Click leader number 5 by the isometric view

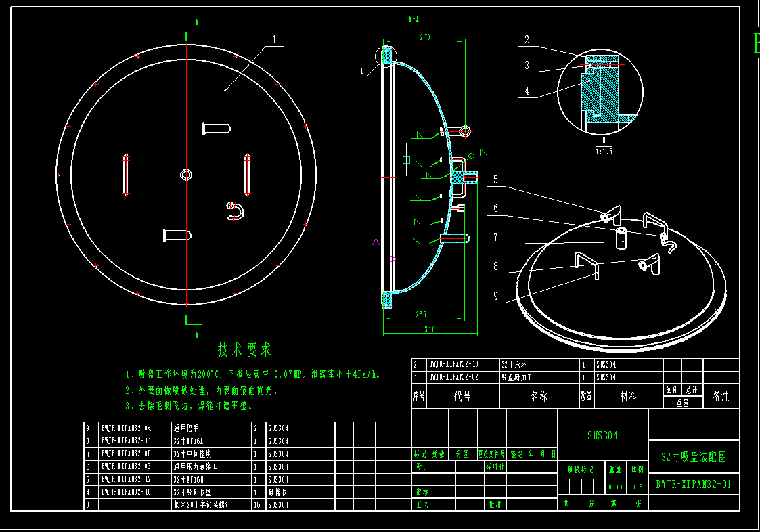click(x=495, y=180)
